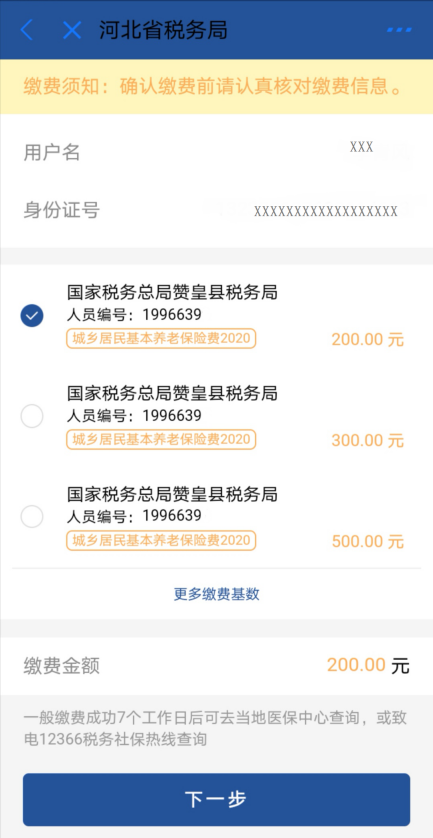433x838 pixels.
Task: Select the 300.00 元 payment radio button
Action: [32, 416]
